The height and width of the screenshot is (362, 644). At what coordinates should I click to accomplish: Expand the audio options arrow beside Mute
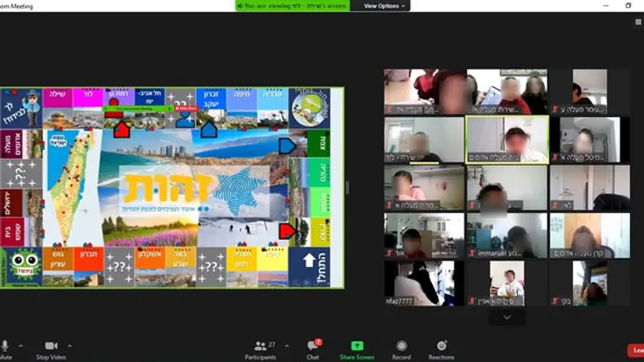[21, 346]
